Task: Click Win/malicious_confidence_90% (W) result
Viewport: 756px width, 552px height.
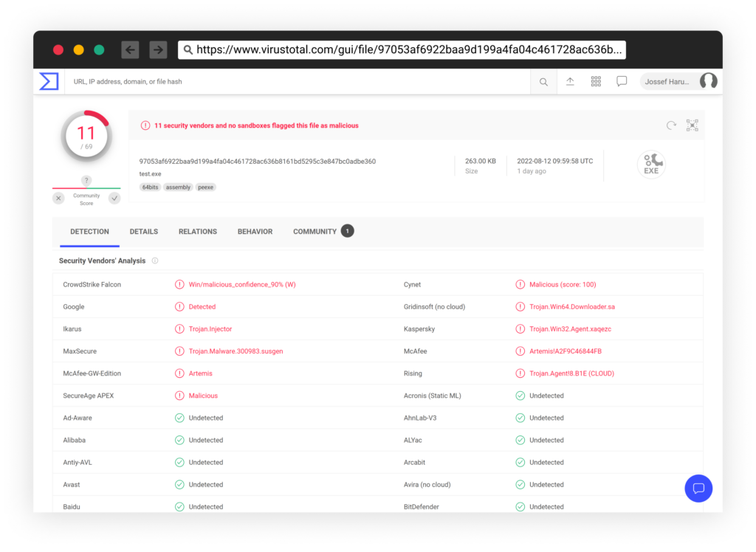Action: pos(242,284)
